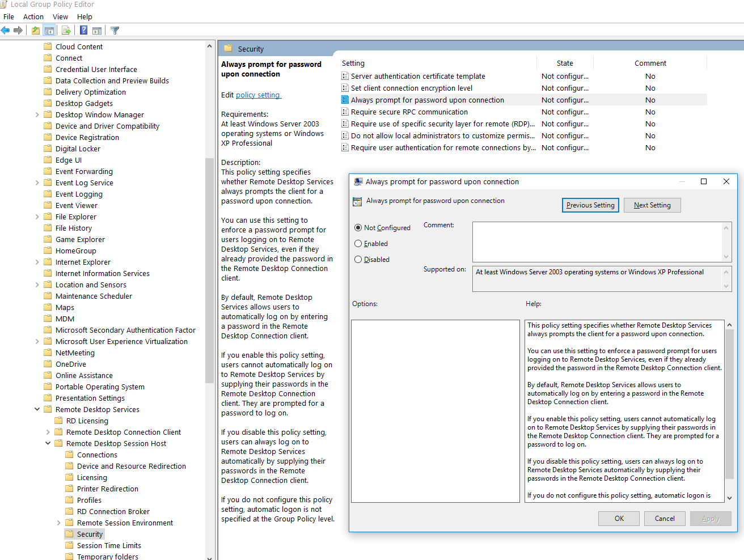Open the View menu

[60, 17]
